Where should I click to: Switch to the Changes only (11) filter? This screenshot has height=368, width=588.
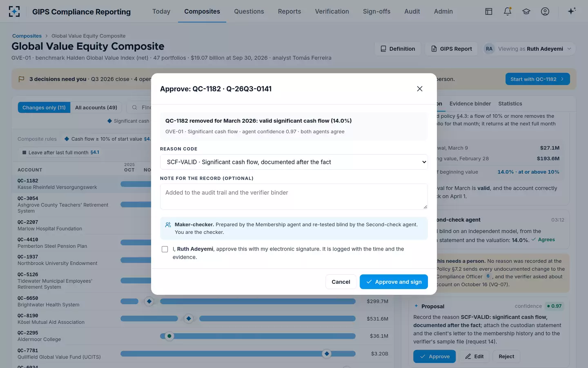44,108
